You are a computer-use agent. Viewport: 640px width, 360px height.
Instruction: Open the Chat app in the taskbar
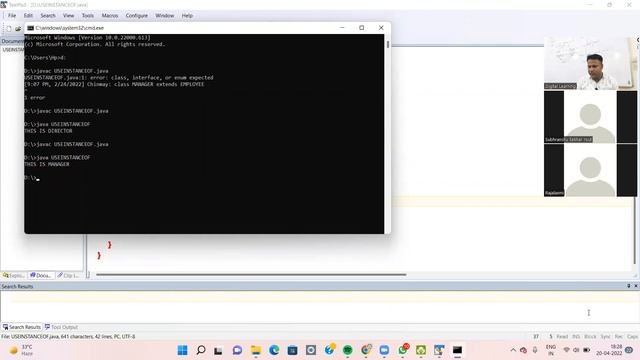237,350
